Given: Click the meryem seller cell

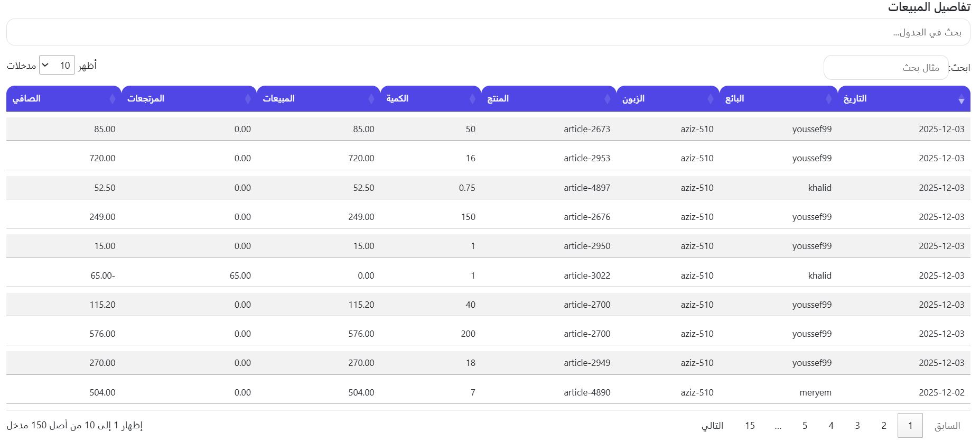Looking at the screenshot, I should click(x=815, y=392).
